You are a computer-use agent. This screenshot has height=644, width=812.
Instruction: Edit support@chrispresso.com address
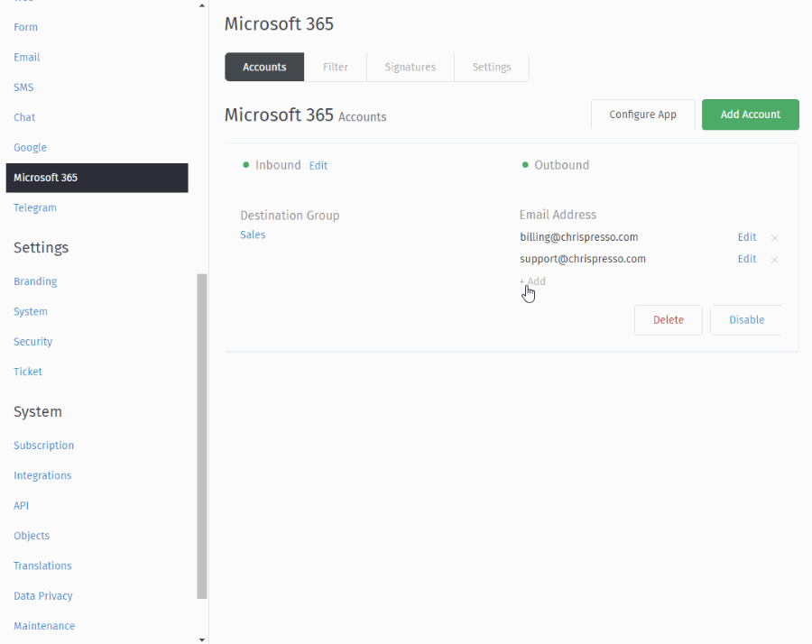(x=747, y=259)
